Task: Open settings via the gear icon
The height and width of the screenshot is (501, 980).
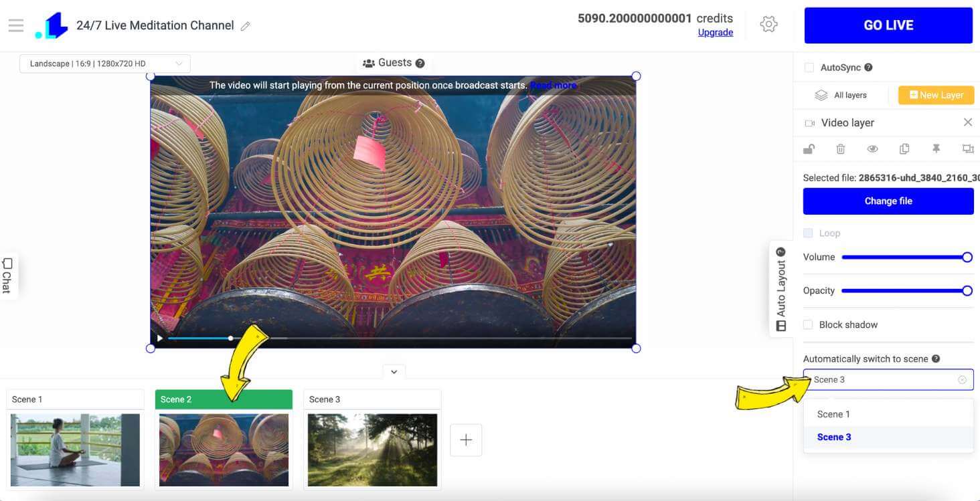Action: pyautogui.click(x=768, y=25)
